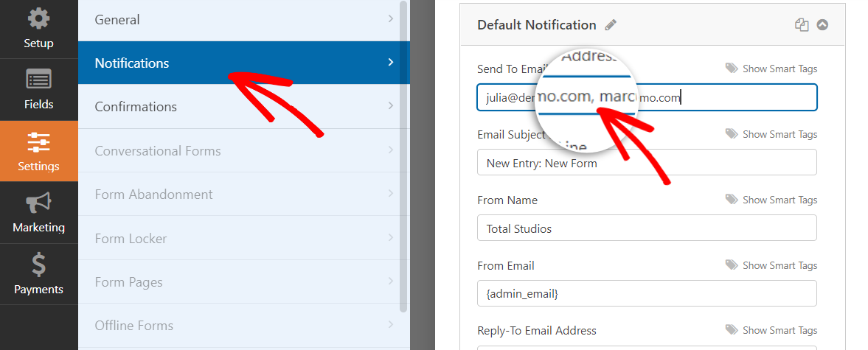Click the From Name field with Total Studios
This screenshot has height=350, width=868.
(x=647, y=228)
